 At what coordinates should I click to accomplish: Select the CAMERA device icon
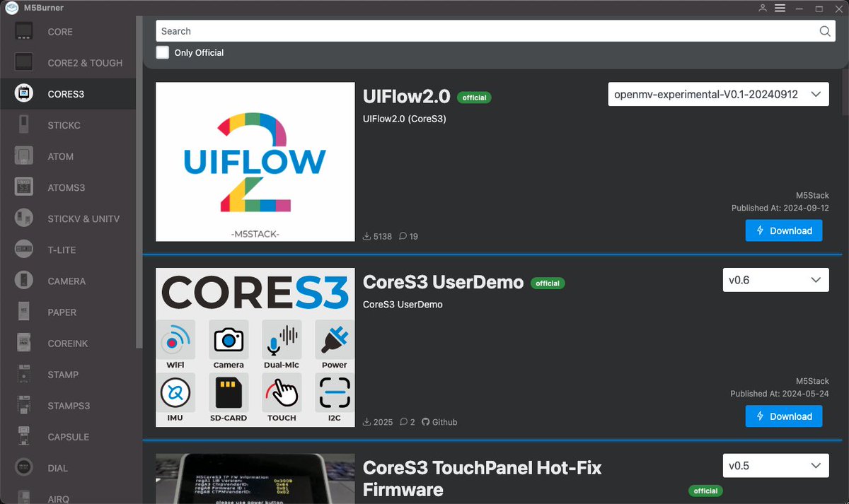(24, 281)
